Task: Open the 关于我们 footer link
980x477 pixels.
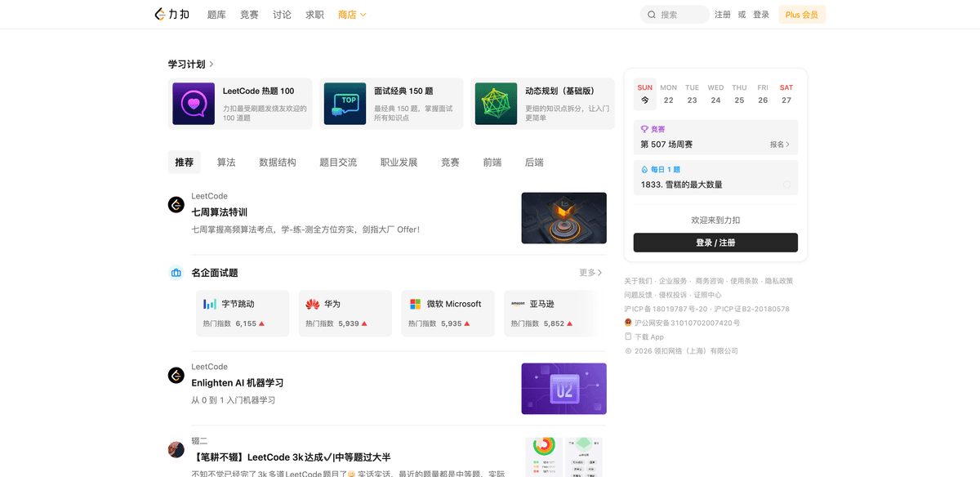Action: pyautogui.click(x=638, y=281)
